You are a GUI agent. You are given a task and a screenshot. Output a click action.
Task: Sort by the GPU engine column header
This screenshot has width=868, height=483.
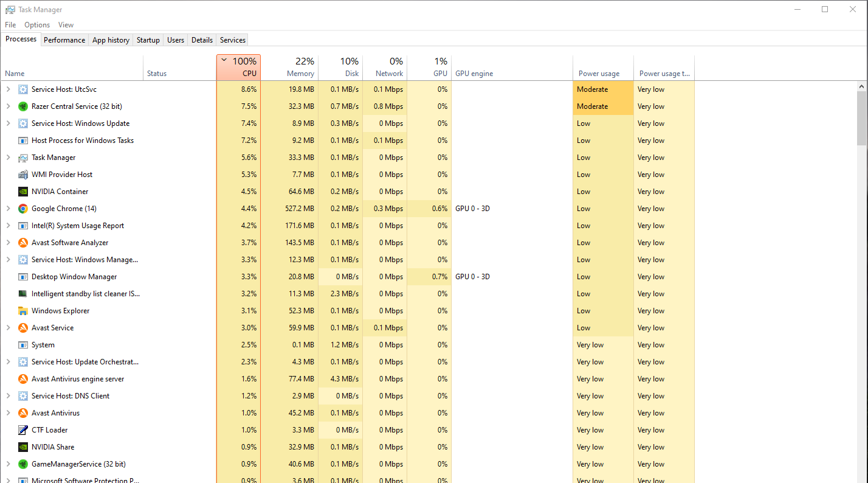pos(512,68)
